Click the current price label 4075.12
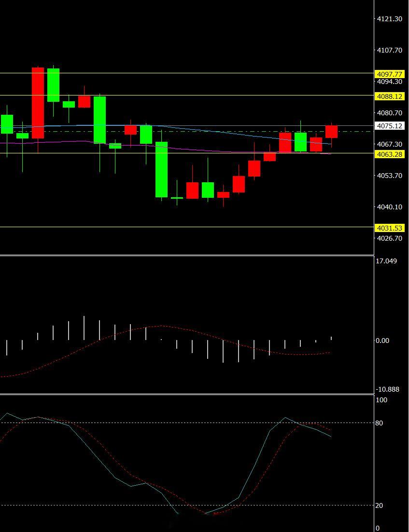The width and height of the screenshot is (409, 532). point(390,126)
